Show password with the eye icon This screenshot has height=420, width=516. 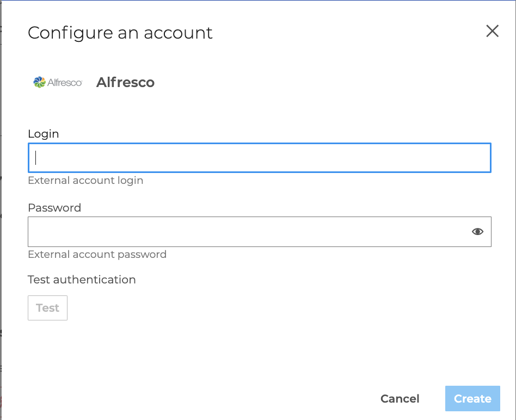point(477,232)
